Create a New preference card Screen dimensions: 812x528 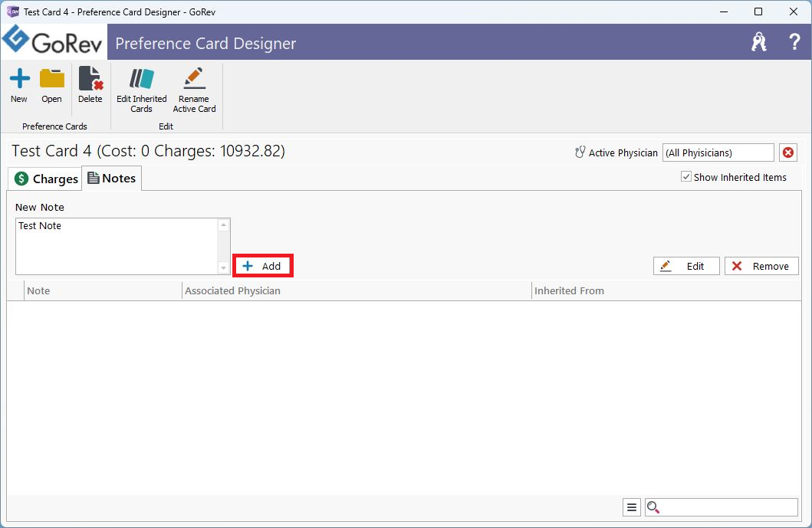19,85
